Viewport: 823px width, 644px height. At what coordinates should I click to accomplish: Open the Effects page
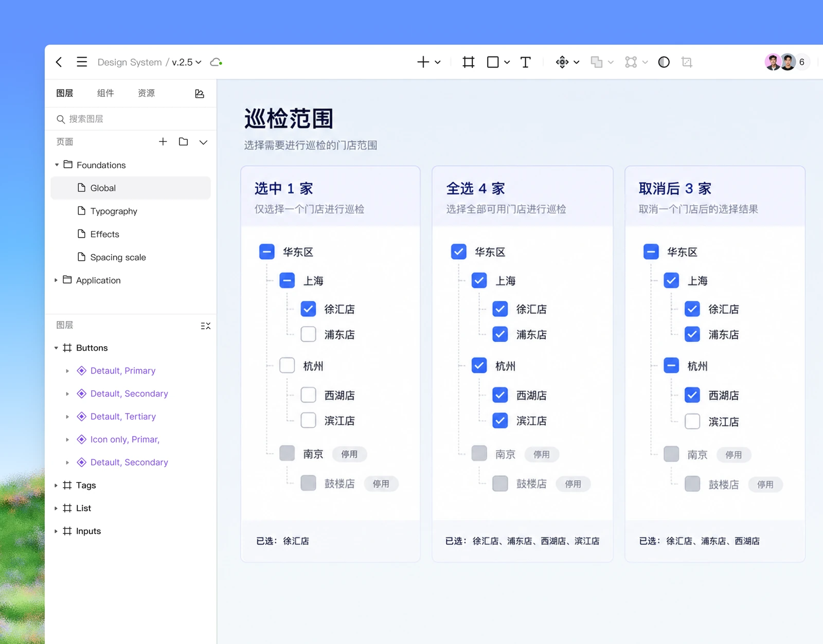coord(131,234)
